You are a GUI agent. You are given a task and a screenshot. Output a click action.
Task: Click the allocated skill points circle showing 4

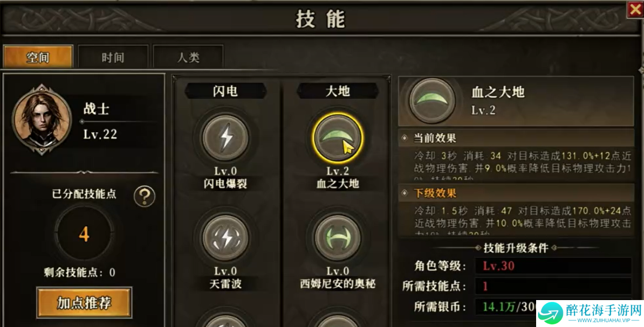(84, 233)
